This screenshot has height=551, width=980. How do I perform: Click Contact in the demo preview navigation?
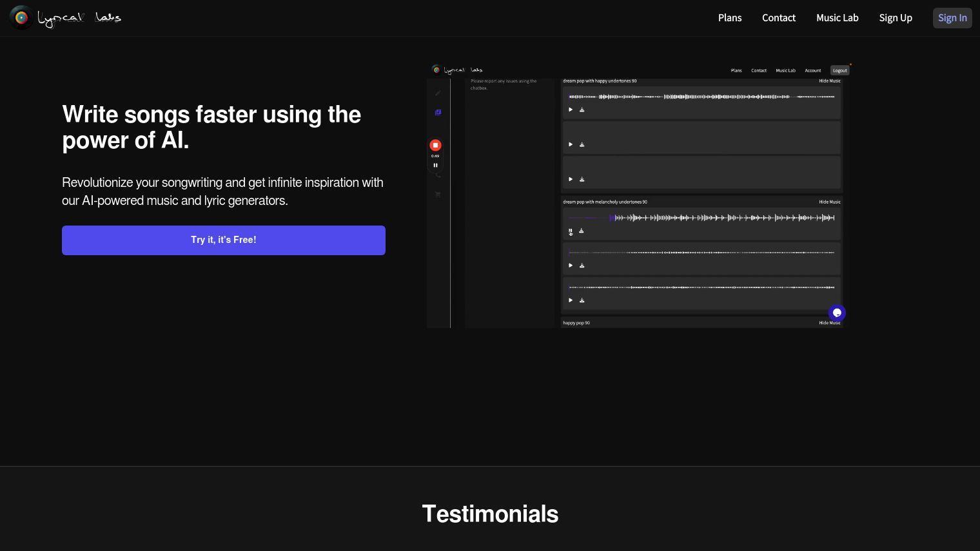[759, 71]
